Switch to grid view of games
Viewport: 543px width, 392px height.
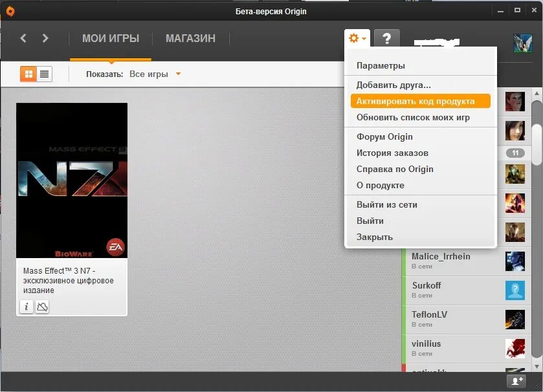pos(27,74)
